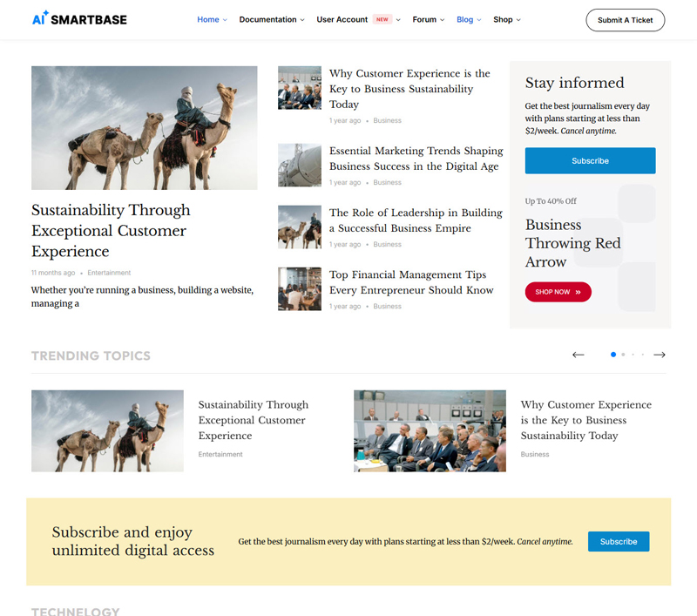Click trending conference audience thumbnail
697x616 pixels.
[x=430, y=430]
